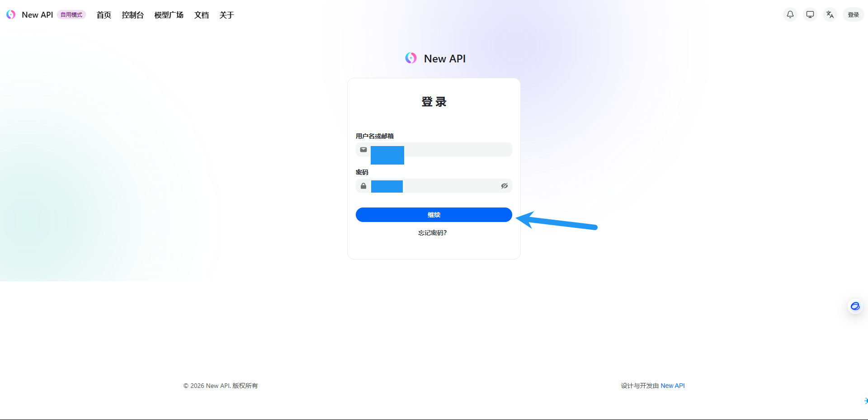This screenshot has width=868, height=420.
Task: Open 控制台 from the top navigation
Action: click(132, 15)
